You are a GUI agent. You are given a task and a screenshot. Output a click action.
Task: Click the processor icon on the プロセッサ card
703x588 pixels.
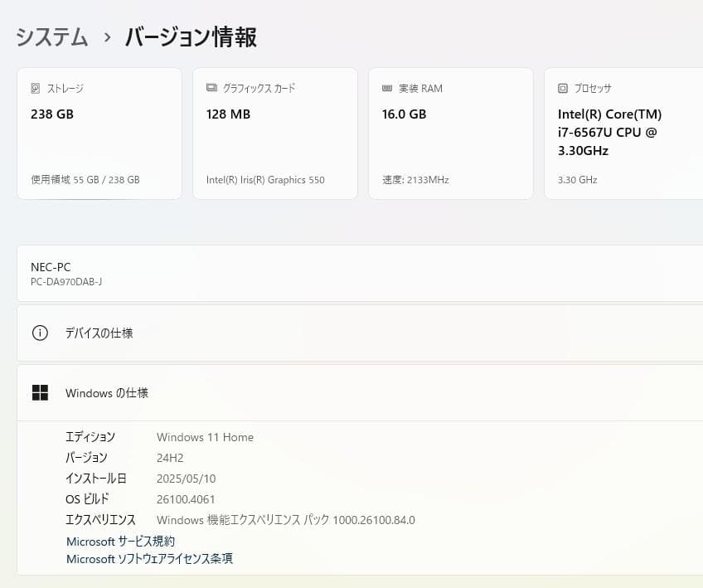tap(562, 88)
